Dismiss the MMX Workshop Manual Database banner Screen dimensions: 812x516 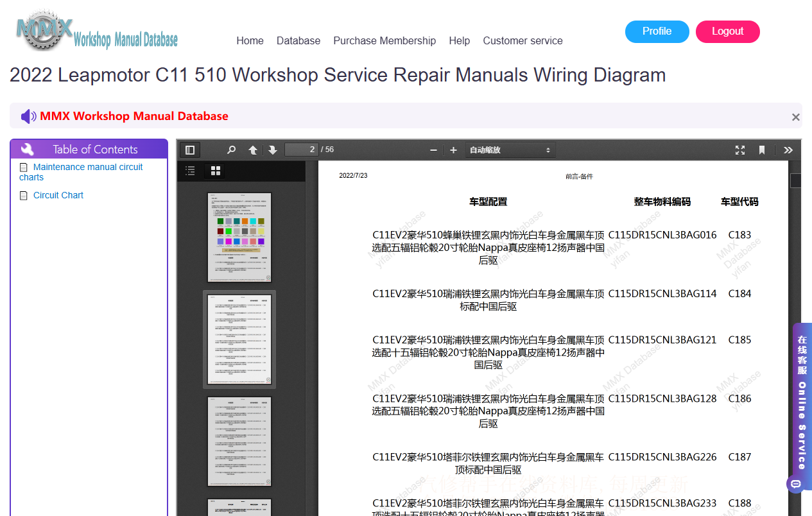(x=796, y=117)
